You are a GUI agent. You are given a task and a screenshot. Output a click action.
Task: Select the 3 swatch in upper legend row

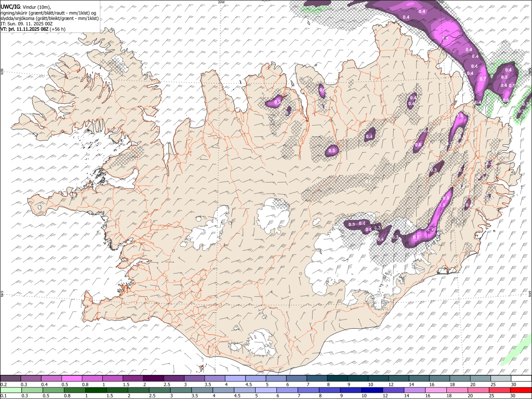point(194,378)
